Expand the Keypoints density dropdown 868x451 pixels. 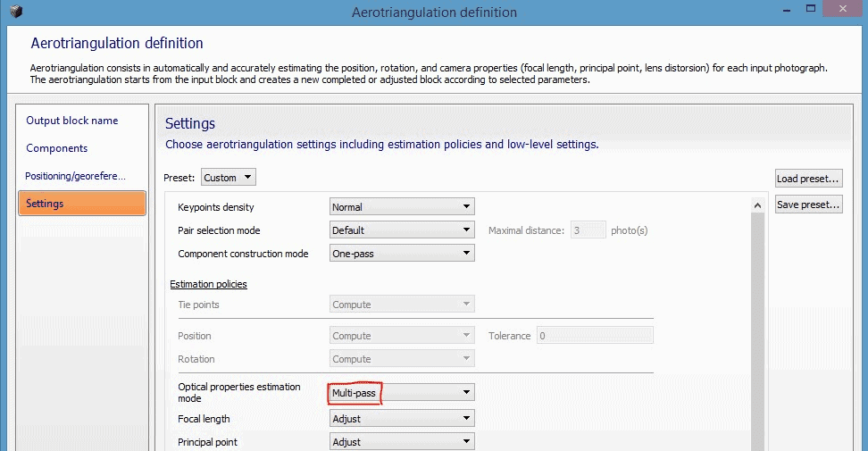[x=402, y=207]
